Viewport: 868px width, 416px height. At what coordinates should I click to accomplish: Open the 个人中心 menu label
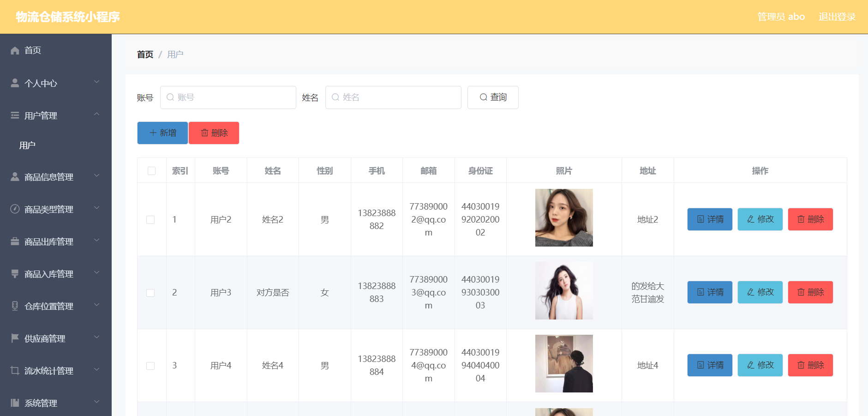coord(41,84)
